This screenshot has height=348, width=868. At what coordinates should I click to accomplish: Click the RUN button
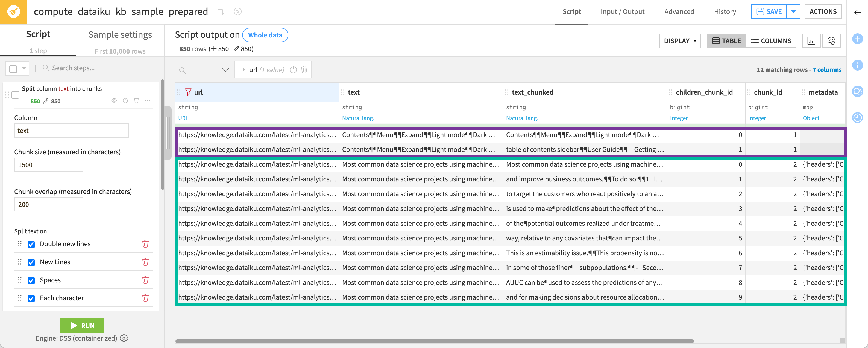(81, 325)
